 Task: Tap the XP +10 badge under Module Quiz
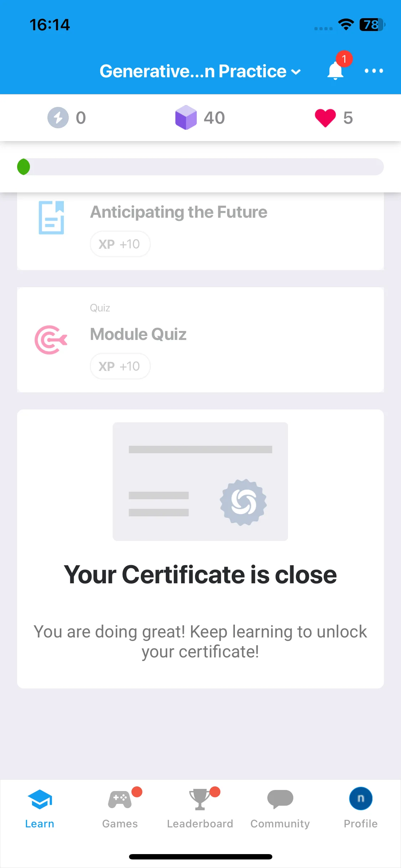click(x=120, y=366)
